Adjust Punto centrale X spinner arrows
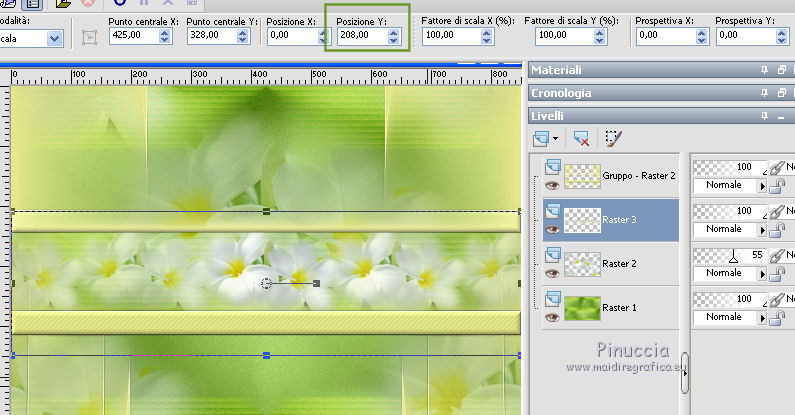The image size is (795, 415). (x=164, y=35)
